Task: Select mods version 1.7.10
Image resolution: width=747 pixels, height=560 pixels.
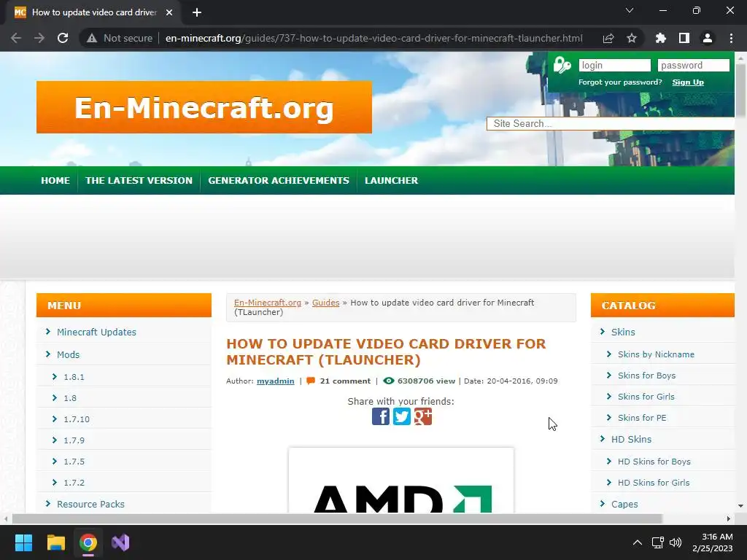Action: (x=76, y=419)
